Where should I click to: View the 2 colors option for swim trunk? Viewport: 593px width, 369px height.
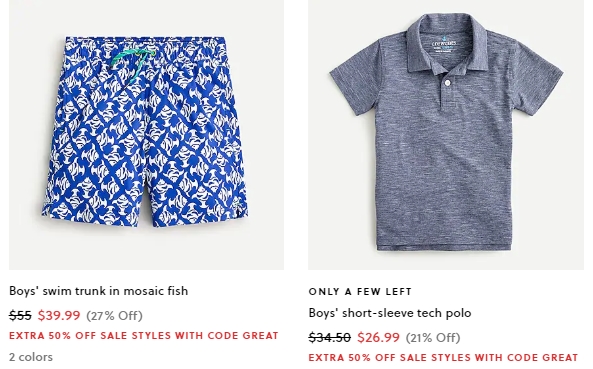point(31,357)
